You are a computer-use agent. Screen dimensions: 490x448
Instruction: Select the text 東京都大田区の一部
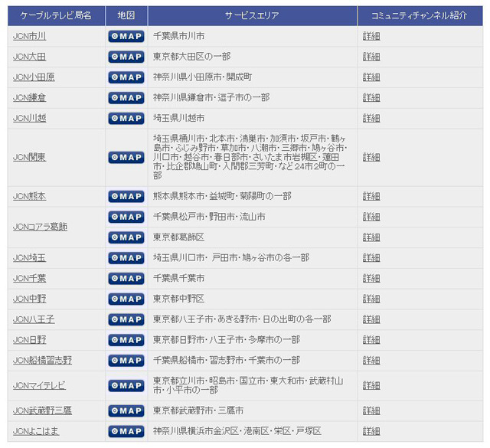[192, 57]
